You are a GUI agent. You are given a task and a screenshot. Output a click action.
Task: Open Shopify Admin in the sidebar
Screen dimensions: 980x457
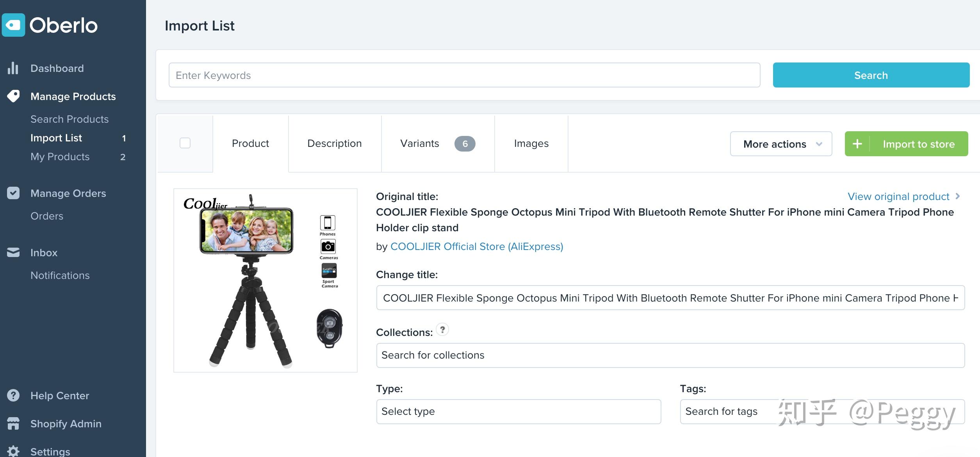tap(66, 424)
